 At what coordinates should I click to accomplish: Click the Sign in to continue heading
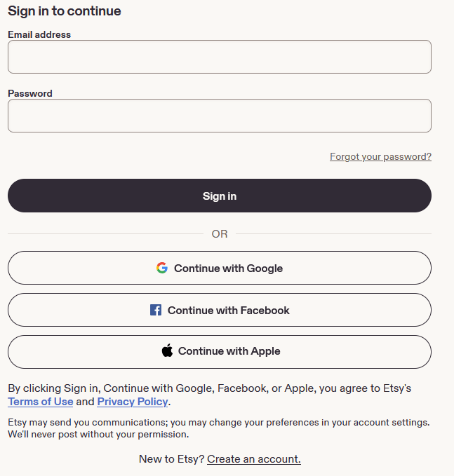click(x=65, y=11)
